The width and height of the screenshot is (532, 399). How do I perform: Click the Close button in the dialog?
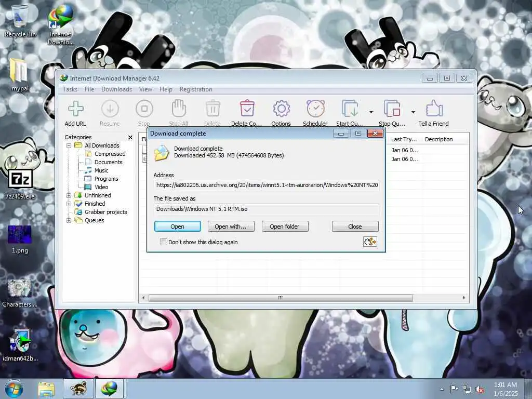pos(355,227)
